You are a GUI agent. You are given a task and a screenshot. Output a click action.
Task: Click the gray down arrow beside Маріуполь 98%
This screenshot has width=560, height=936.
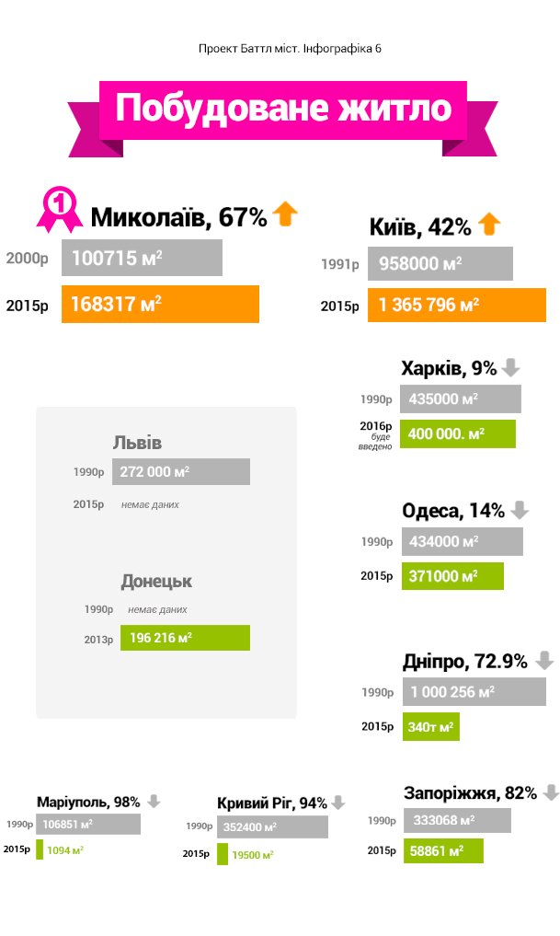click(x=154, y=801)
